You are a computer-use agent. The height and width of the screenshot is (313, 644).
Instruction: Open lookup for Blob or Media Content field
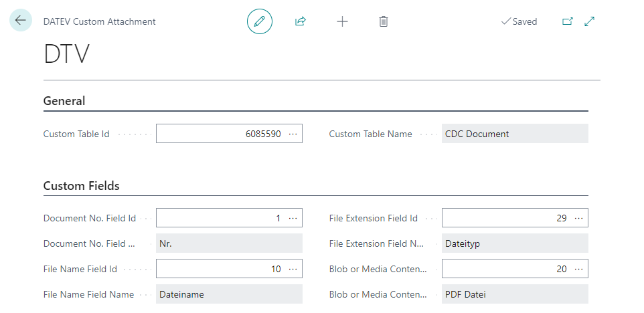pyautogui.click(x=578, y=269)
